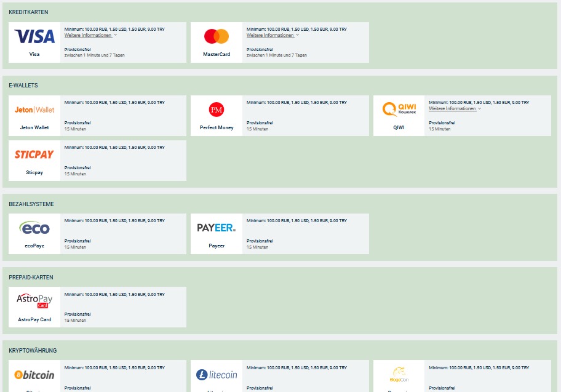Click the Minimum amounts text for DogeCoin

coord(479,367)
